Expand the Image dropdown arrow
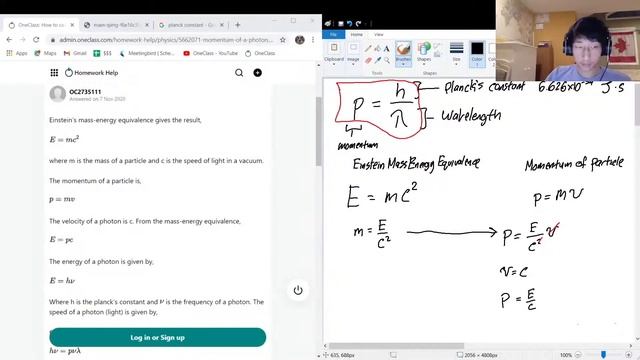The height and width of the screenshot is (360, 640). click(x=353, y=64)
